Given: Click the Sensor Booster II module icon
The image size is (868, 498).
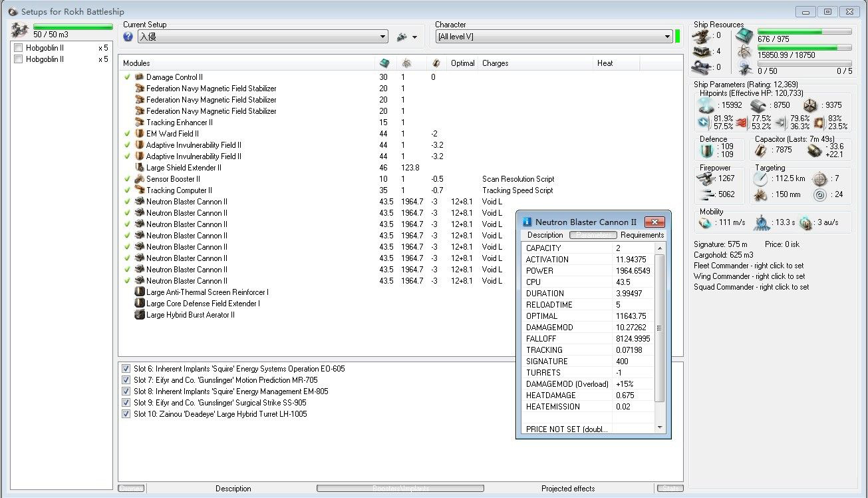Looking at the screenshot, I should [139, 179].
